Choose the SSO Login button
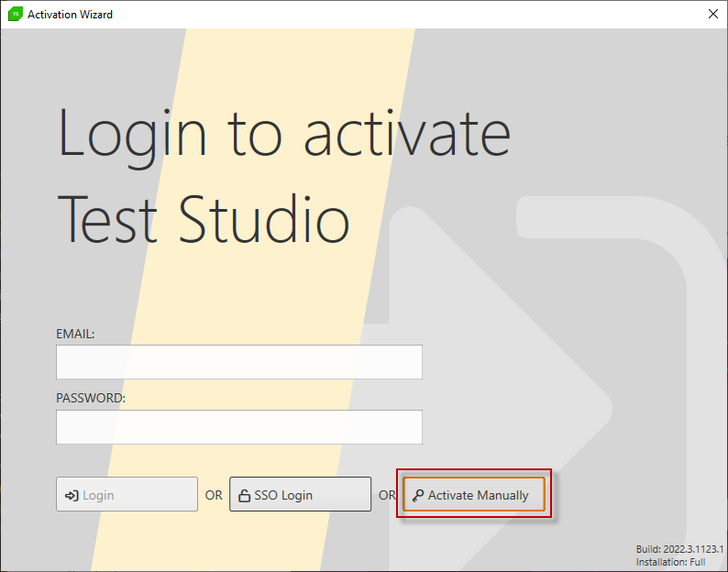 pyautogui.click(x=300, y=494)
